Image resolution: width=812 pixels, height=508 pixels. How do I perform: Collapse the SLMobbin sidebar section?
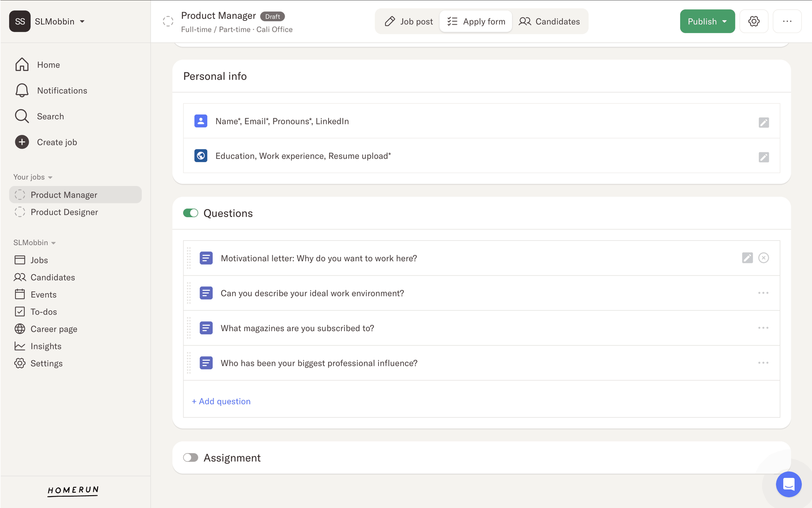(x=35, y=243)
